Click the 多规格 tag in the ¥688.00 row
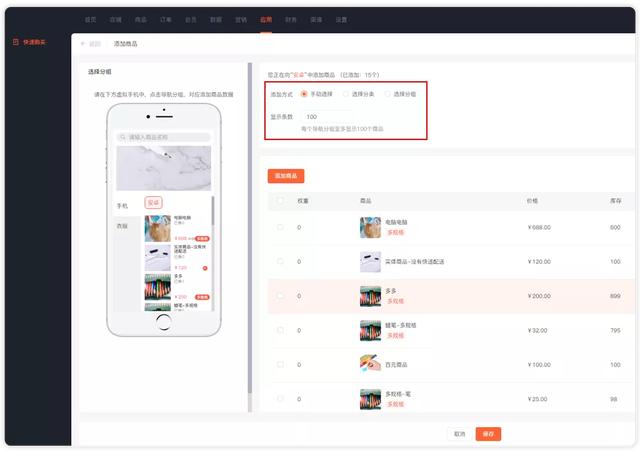 (x=395, y=232)
